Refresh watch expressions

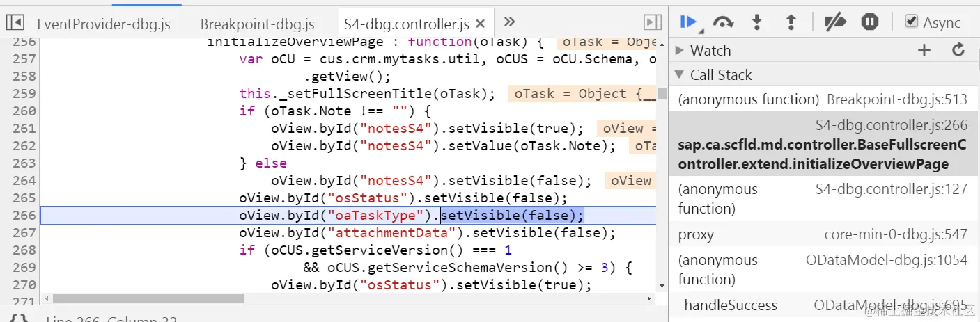pyautogui.click(x=958, y=50)
